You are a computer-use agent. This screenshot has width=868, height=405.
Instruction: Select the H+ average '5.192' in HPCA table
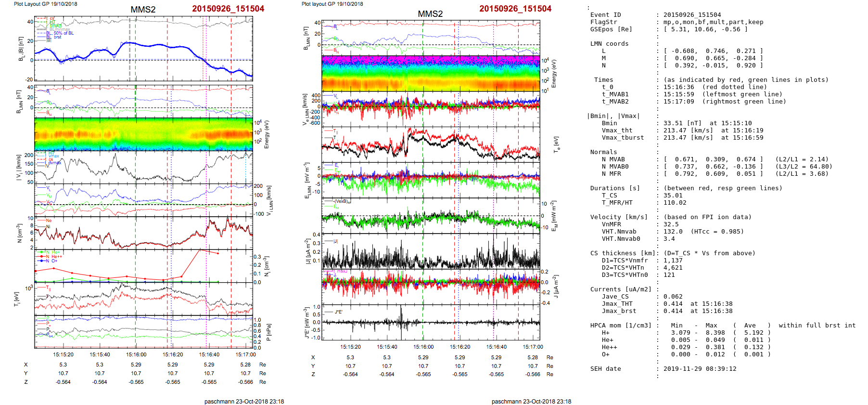754,333
